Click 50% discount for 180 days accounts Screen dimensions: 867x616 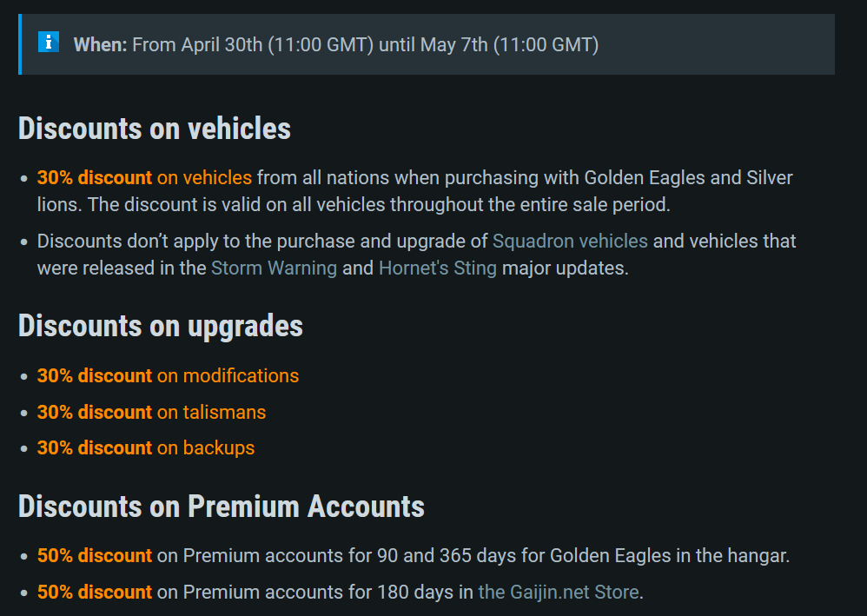(x=95, y=592)
